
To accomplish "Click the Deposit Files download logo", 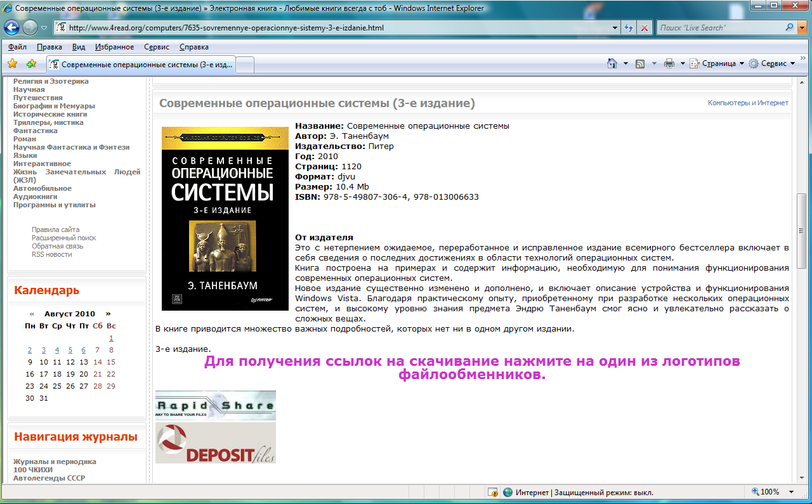I will tap(216, 443).
